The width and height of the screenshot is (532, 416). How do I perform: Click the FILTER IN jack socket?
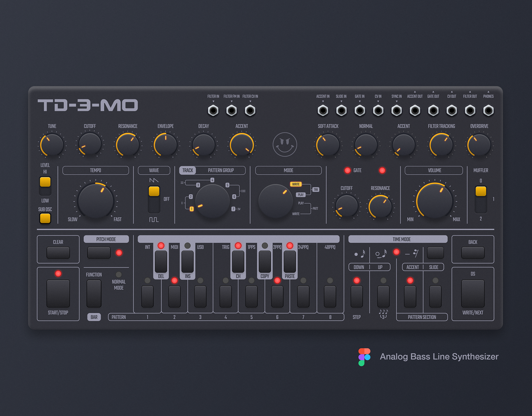[213, 110]
